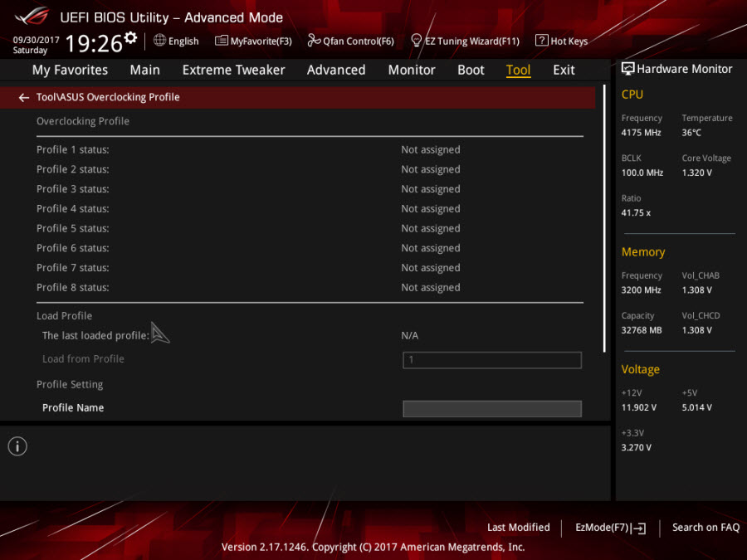Switch to the Boot tab
The height and width of the screenshot is (560, 747).
point(471,70)
